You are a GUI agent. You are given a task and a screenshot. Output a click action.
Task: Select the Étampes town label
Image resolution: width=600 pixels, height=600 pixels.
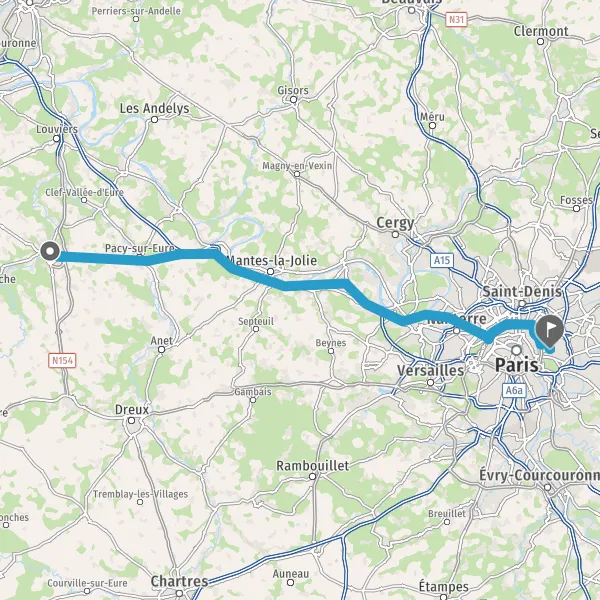click(443, 587)
